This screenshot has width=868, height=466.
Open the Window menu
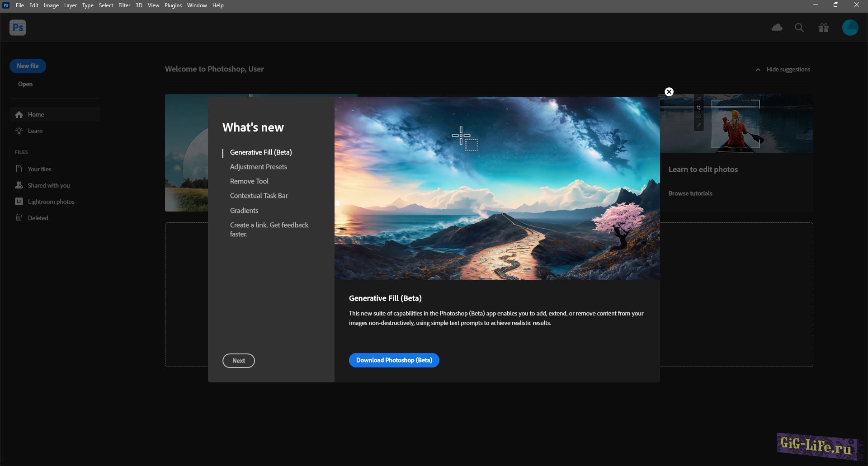pos(197,5)
